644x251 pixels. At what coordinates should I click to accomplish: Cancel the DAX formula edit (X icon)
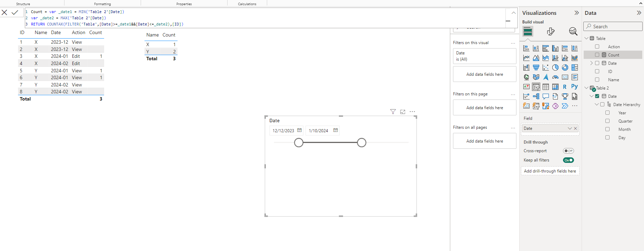pyautogui.click(x=4, y=12)
